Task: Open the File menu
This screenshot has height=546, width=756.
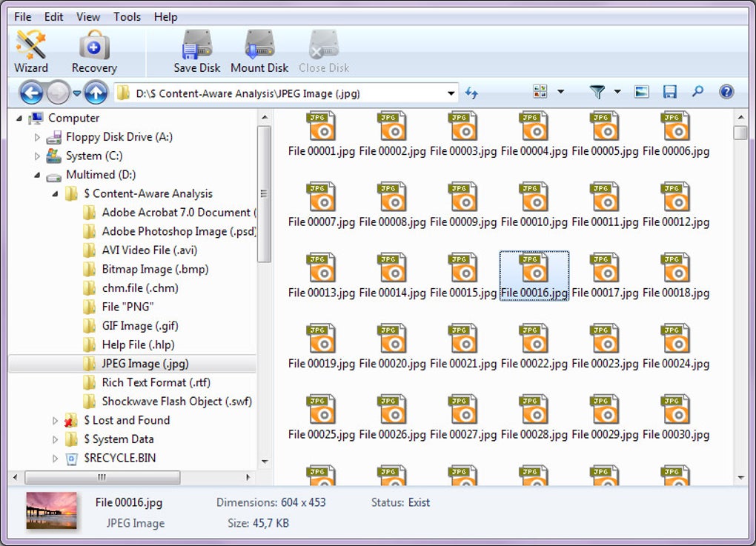Action: (x=23, y=17)
